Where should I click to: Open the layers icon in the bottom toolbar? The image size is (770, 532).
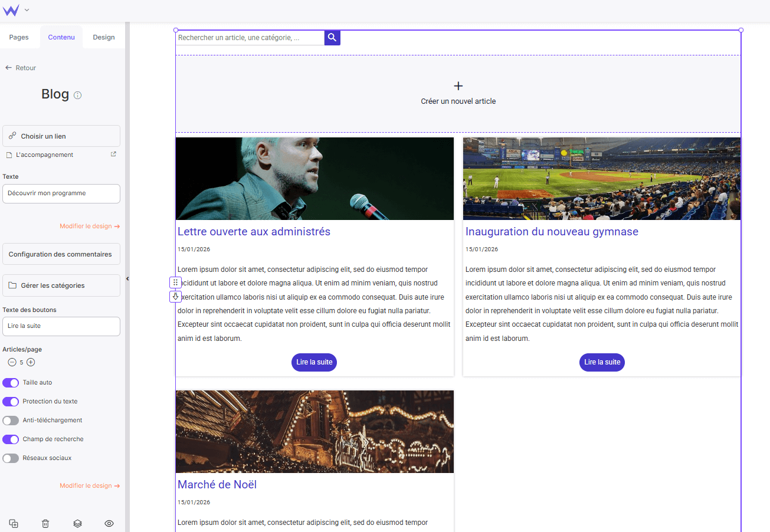77,523
